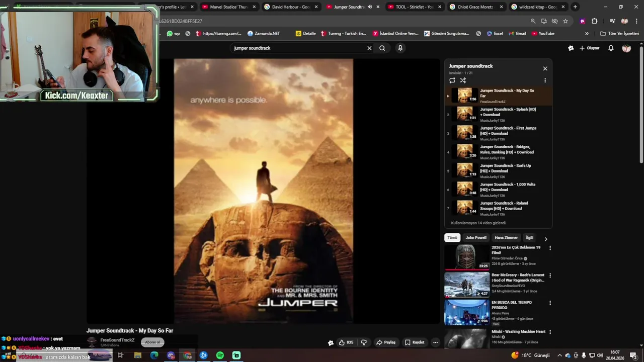Screen dimensions: 644x362
Task: Open FreeSoundTrackZ channel link
Action: click(x=117, y=340)
